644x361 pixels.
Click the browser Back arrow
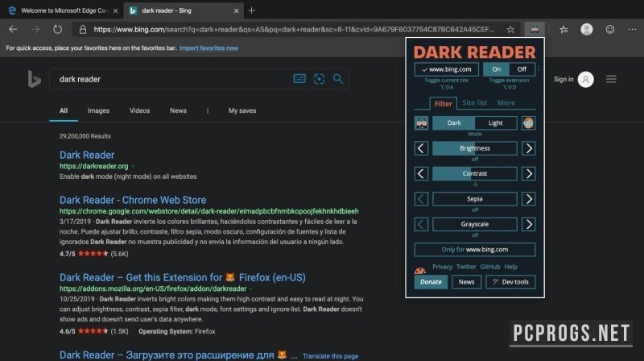click(x=13, y=29)
